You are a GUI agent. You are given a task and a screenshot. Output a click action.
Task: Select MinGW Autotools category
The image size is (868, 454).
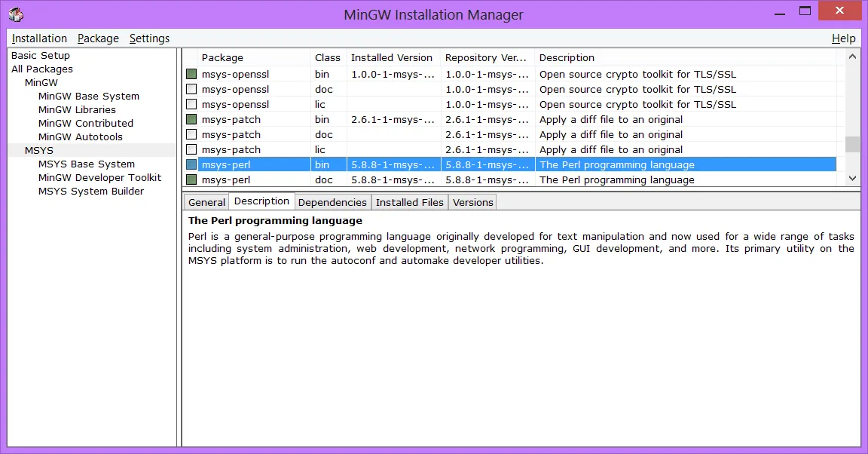(81, 137)
